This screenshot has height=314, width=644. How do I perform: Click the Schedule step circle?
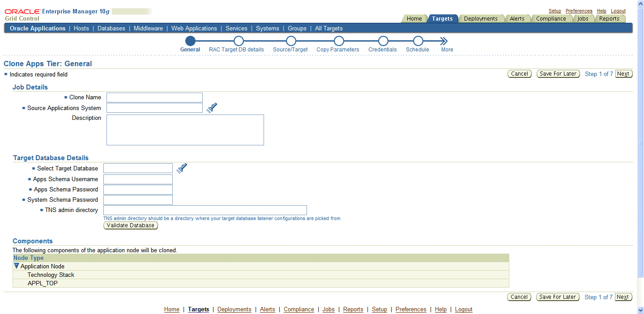pos(418,41)
